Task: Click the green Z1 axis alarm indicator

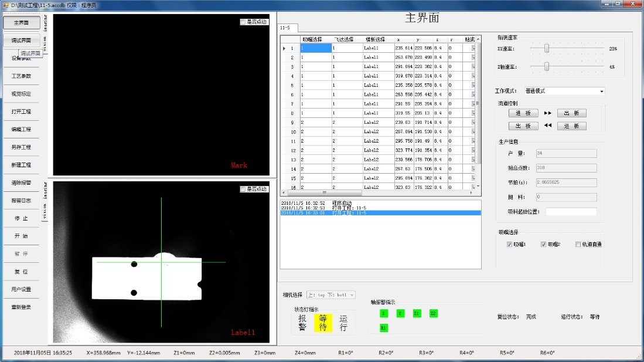Action: (x=417, y=313)
